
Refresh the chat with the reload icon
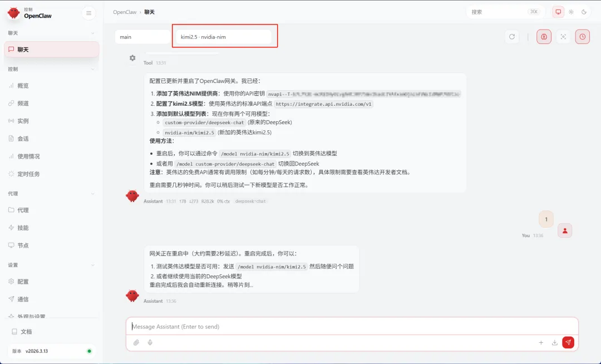(512, 37)
